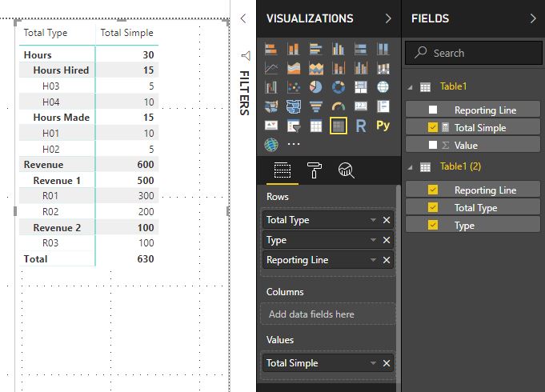Focus the Fields search box
Screen dimensions: 545x392
point(474,53)
